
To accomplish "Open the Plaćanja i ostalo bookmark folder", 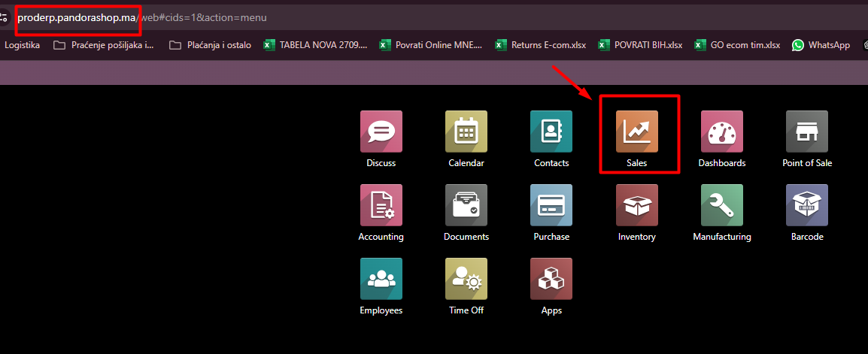I will [x=210, y=45].
